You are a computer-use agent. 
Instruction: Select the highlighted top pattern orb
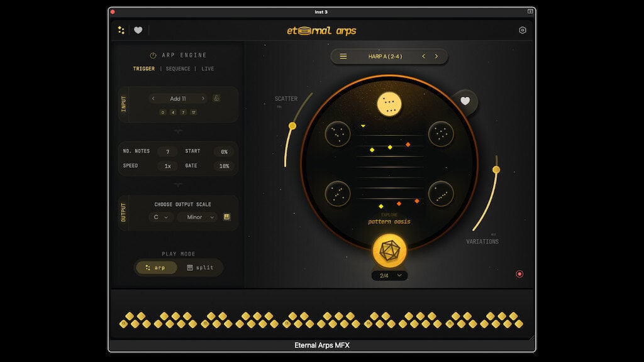(x=389, y=104)
